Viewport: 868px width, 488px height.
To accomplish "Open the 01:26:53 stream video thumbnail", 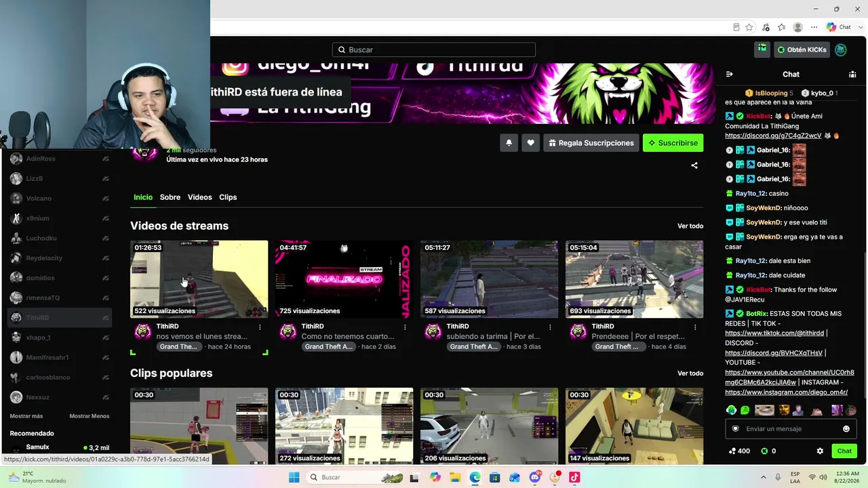I will (199, 279).
